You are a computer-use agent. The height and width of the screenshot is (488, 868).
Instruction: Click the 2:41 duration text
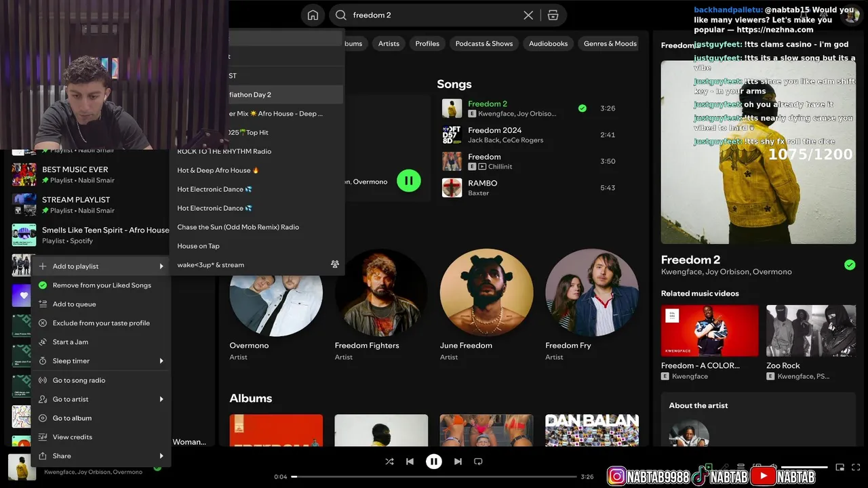pos(608,135)
